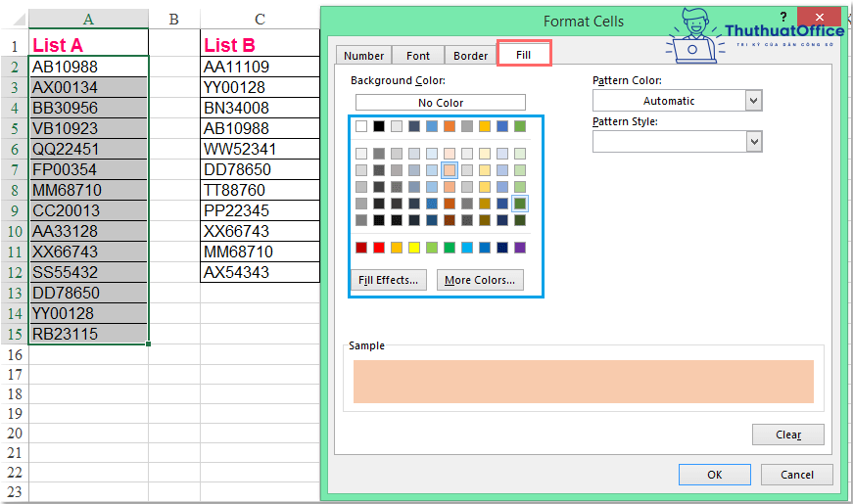Select column B header
This screenshot has width=853, height=504.
tap(174, 19)
